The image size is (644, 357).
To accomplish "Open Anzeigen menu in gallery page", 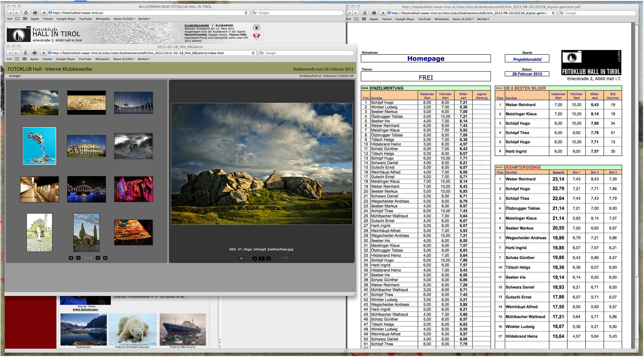I will [15, 76].
